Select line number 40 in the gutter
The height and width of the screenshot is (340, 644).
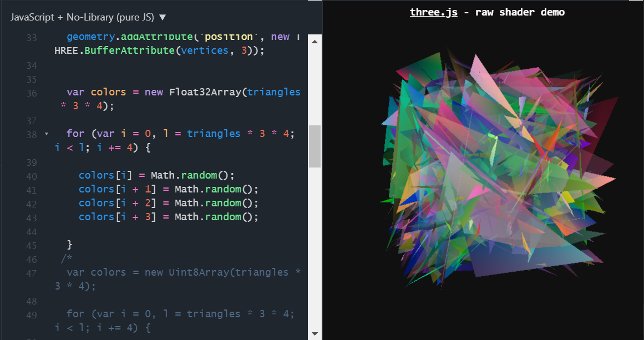tap(32, 176)
